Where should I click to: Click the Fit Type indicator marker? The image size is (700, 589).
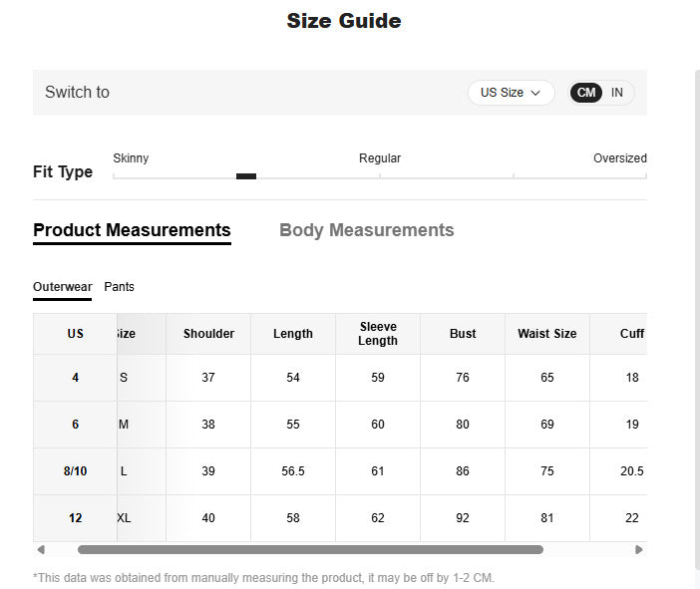[246, 176]
